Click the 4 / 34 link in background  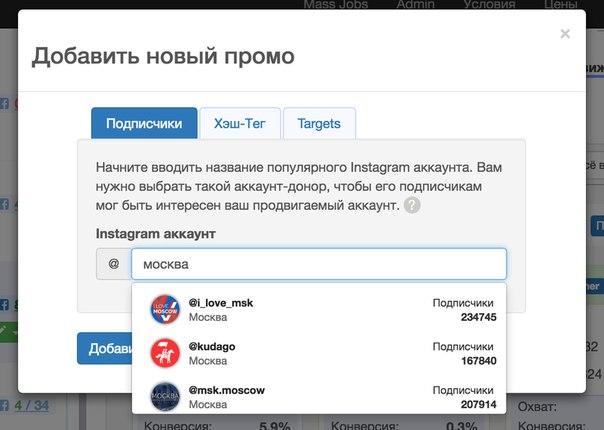(x=32, y=405)
